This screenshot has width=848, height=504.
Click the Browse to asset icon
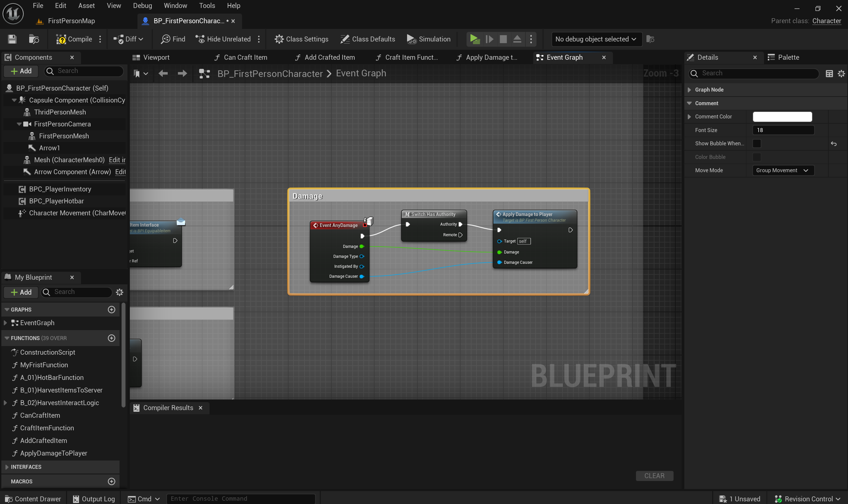[x=34, y=39]
